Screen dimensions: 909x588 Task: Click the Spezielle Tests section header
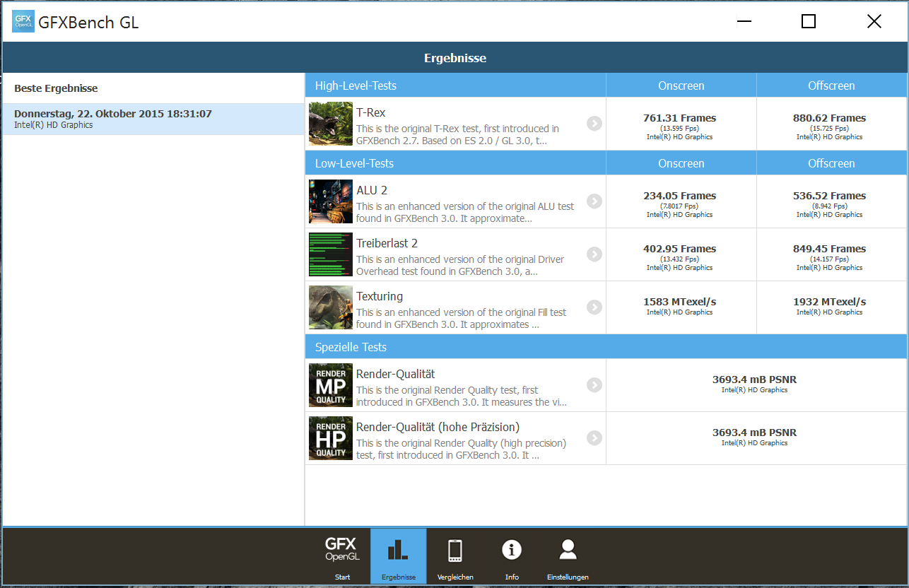click(x=351, y=347)
